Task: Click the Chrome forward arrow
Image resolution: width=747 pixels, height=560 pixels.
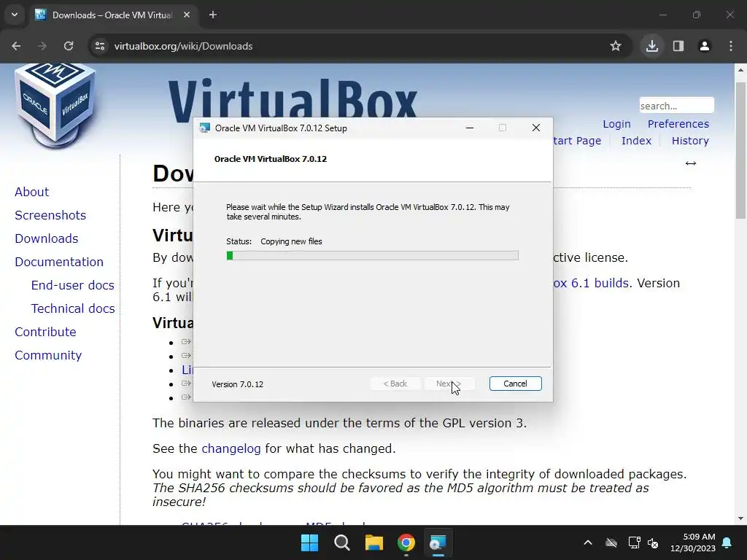Action: pos(42,46)
